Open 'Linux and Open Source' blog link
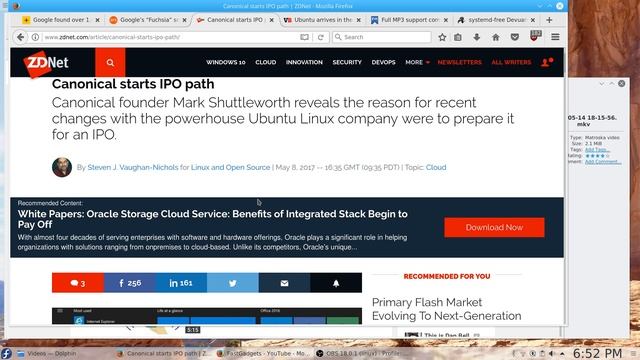 tap(231, 167)
